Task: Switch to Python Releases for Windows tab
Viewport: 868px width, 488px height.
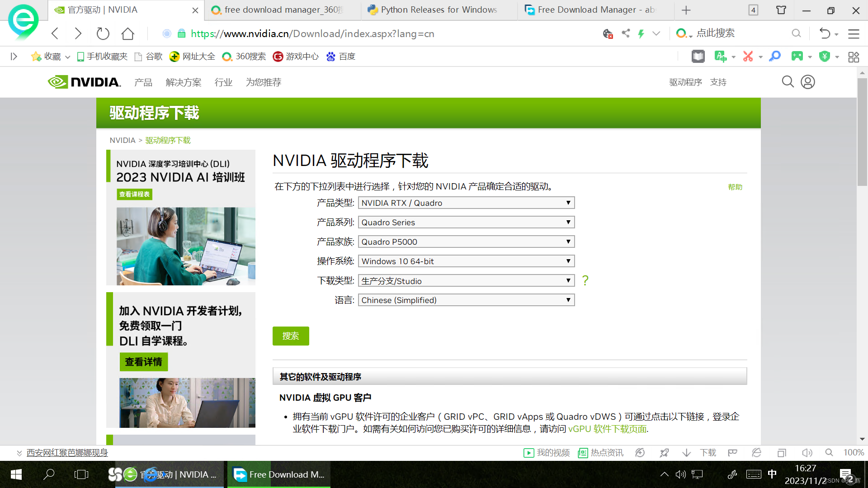Action: tap(439, 10)
